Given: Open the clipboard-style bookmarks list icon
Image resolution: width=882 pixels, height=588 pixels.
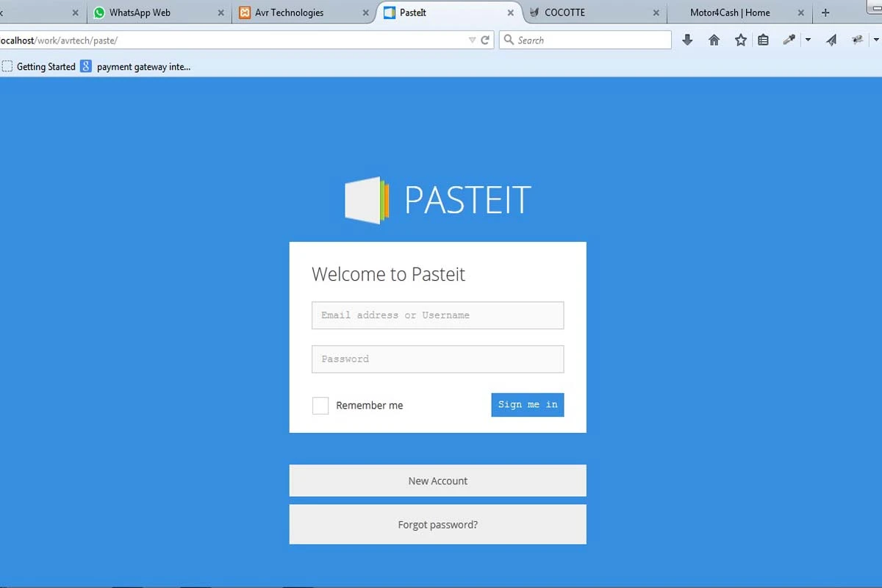Looking at the screenshot, I should pyautogui.click(x=764, y=40).
